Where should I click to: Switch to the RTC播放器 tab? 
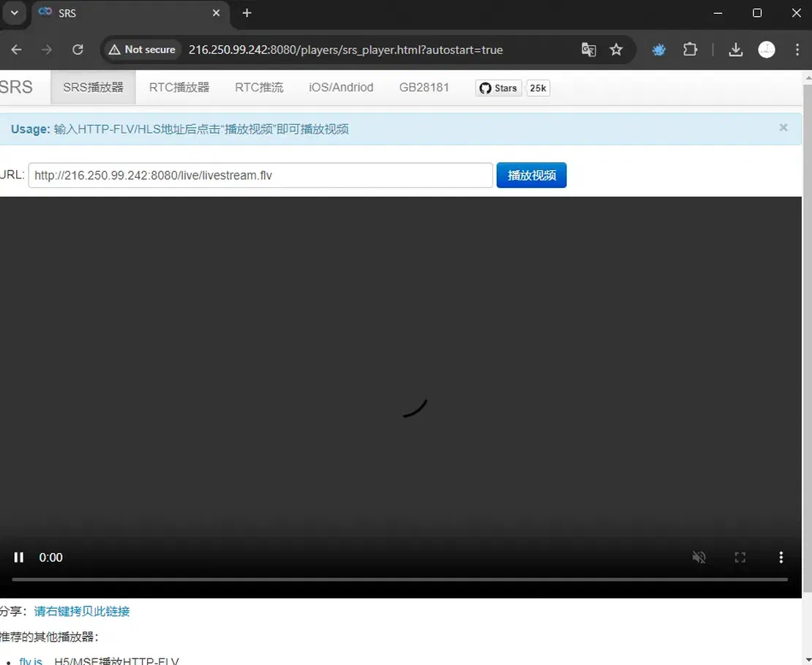point(178,87)
